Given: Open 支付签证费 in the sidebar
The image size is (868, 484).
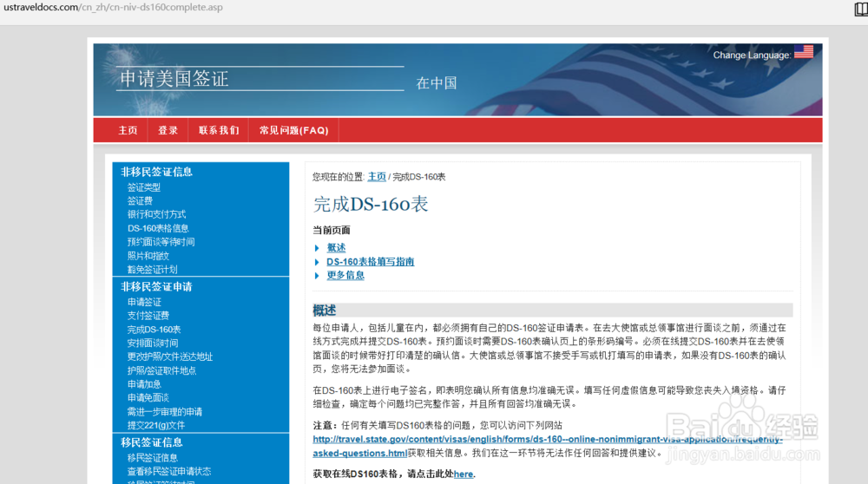Looking at the screenshot, I should pyautogui.click(x=148, y=315).
